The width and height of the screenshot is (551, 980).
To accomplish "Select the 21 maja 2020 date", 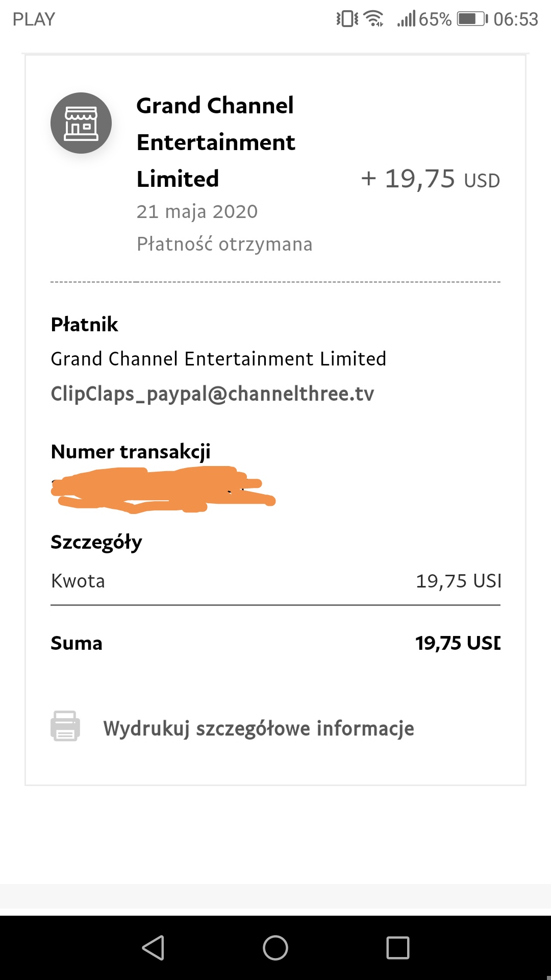I will 197,211.
